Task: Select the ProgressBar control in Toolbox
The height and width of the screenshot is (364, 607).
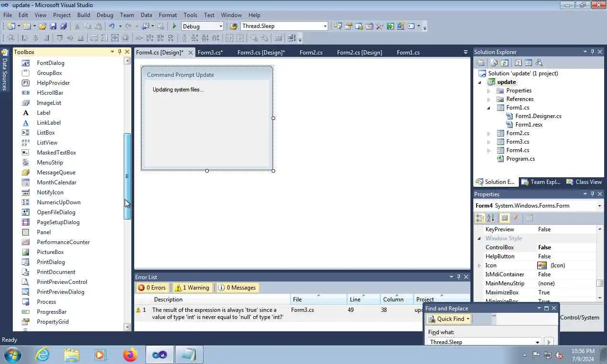Action: tap(51, 312)
